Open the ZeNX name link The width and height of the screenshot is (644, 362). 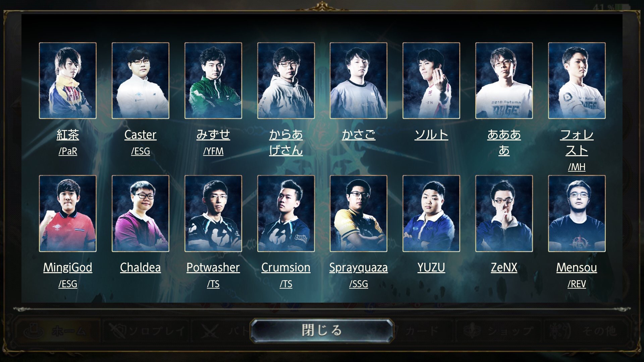click(x=504, y=267)
